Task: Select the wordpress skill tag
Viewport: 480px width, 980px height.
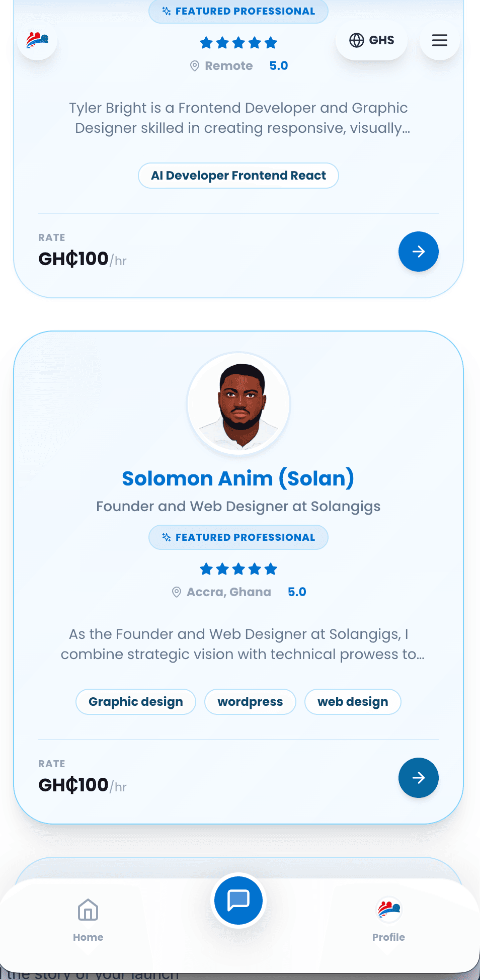Action: (x=250, y=701)
